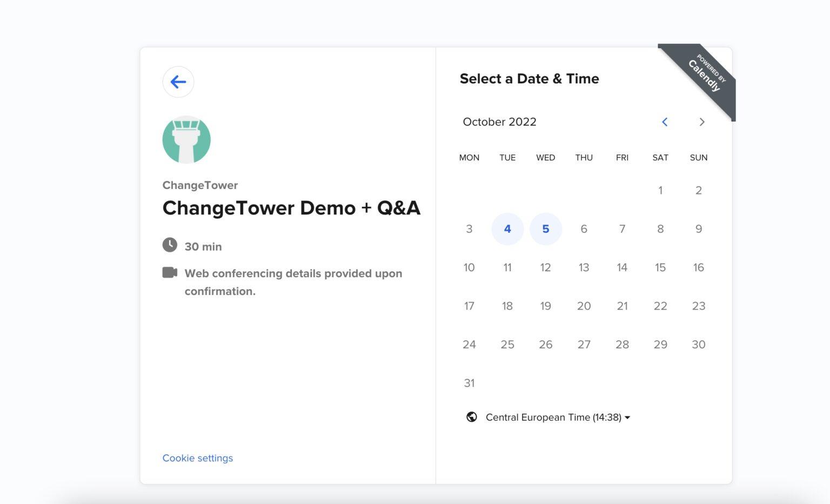Viewport: 830px width, 504px height.
Task: Click the ChangeTower logo avatar
Action: click(186, 139)
